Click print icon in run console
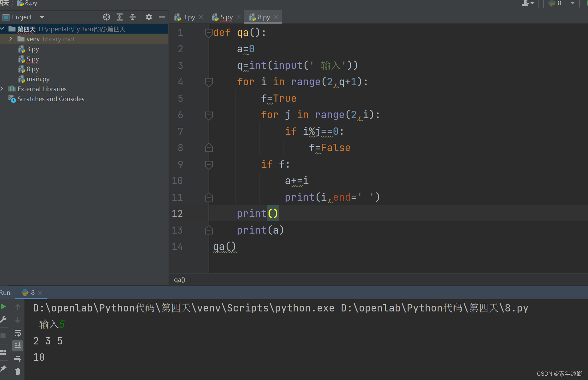The width and height of the screenshot is (588, 380). point(18,359)
